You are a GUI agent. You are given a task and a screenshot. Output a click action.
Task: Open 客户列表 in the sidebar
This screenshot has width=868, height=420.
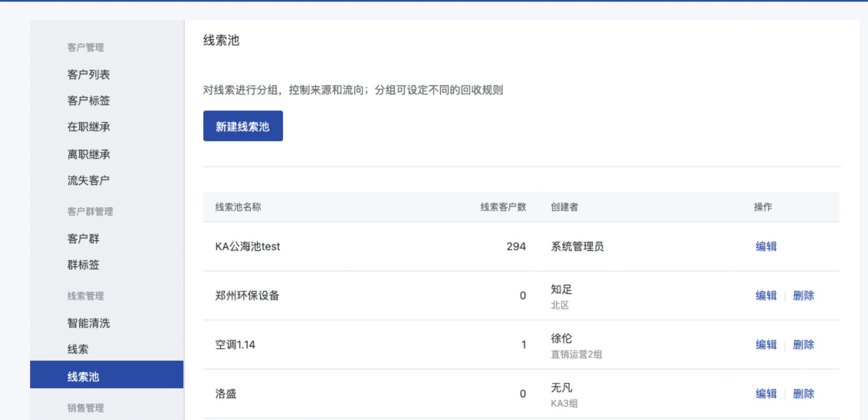point(88,74)
